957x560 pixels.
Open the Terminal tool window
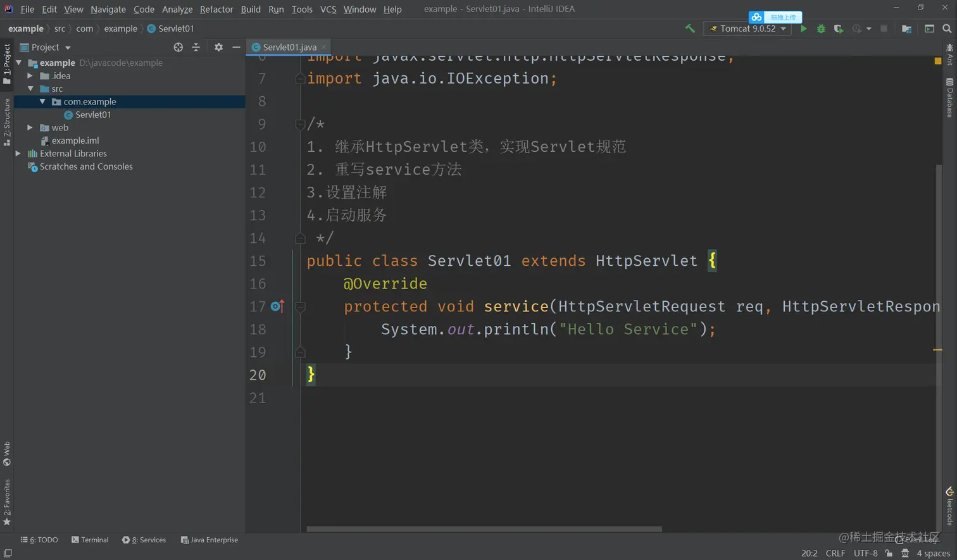[90, 540]
